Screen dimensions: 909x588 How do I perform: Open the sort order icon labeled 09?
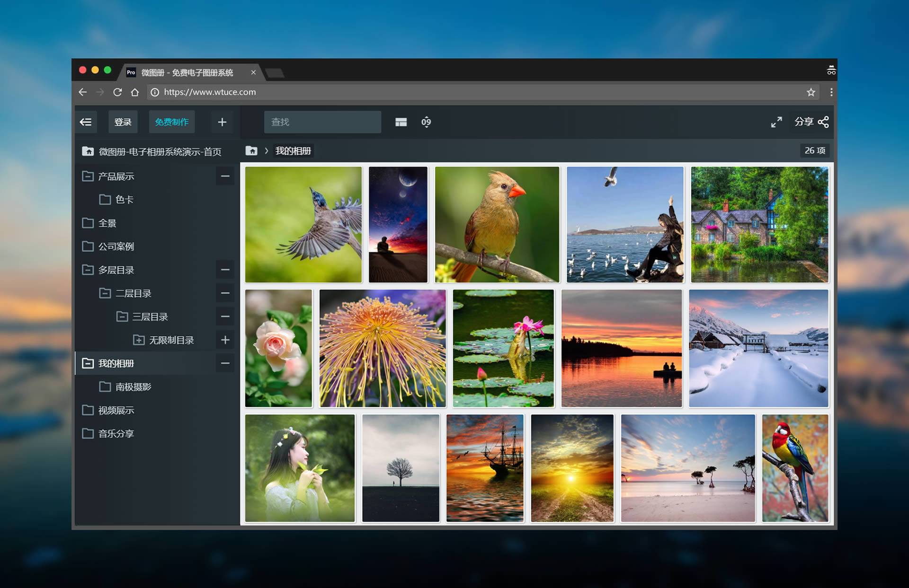point(426,122)
